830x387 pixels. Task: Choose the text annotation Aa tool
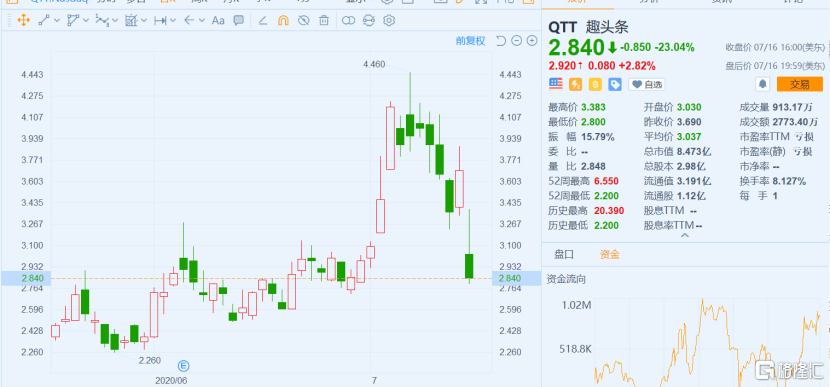218,21
